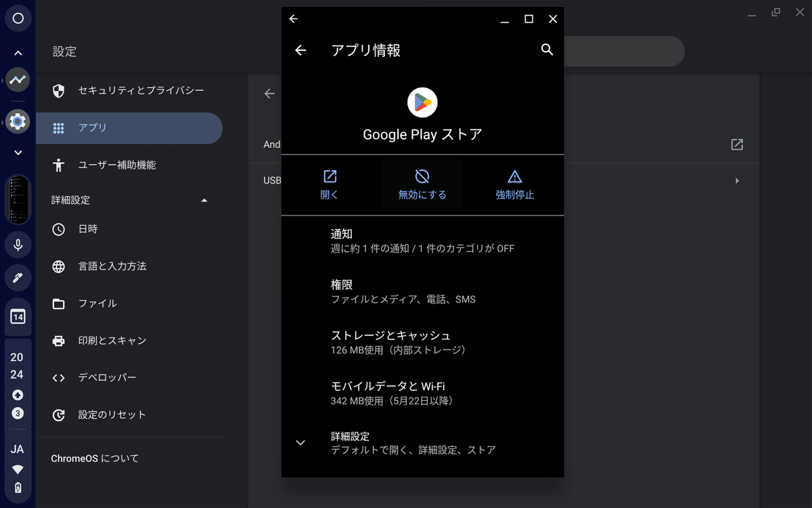Click the downward chevron on the shelf
Screen dimensions: 812x508
[x=18, y=153]
